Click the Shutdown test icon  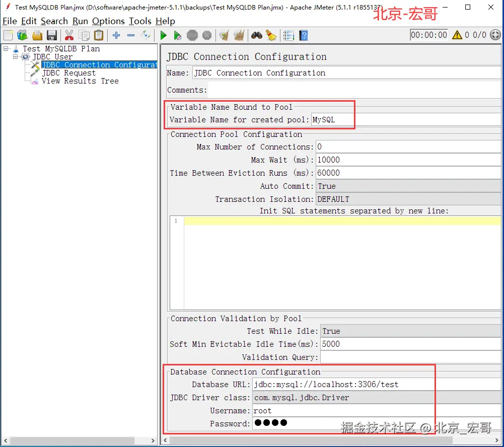pos(206,35)
